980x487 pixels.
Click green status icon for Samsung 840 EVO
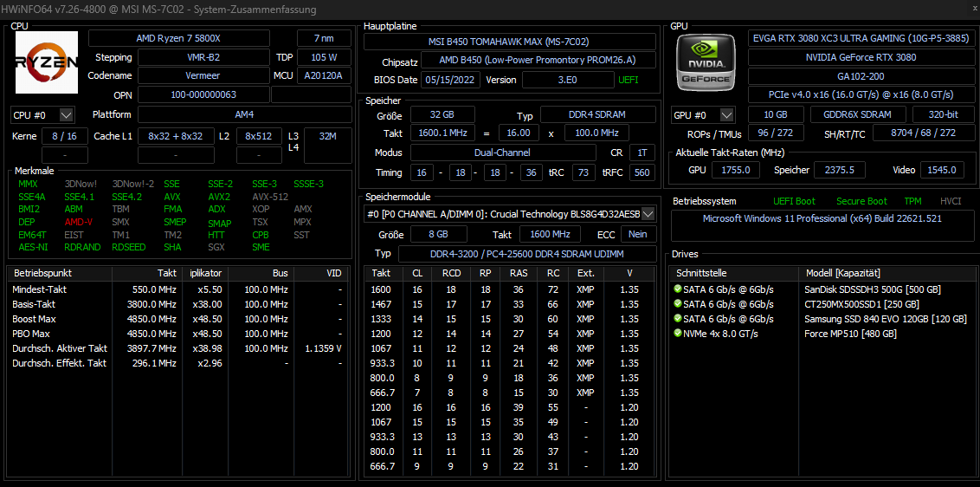[678, 319]
